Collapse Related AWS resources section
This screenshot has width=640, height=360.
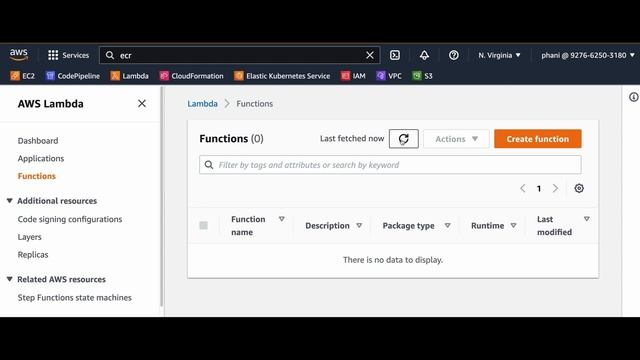(9, 279)
